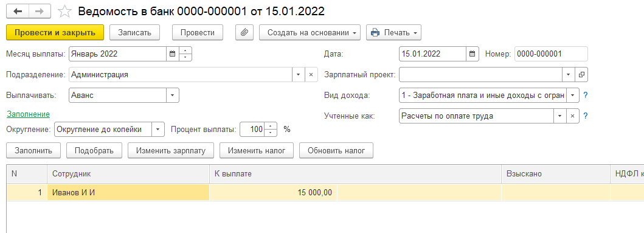Open calendar for Месяц выплаты field
The width and height of the screenshot is (644, 233).
pyautogui.click(x=173, y=54)
